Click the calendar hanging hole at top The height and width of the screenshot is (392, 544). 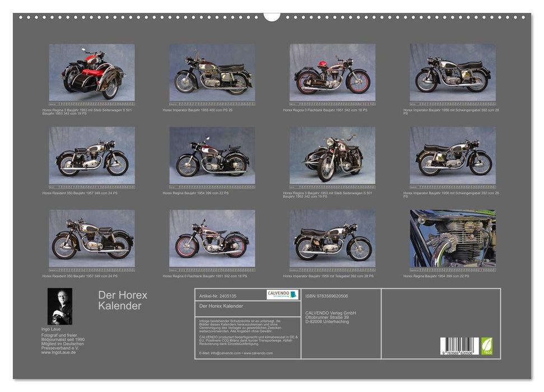coord(272,17)
